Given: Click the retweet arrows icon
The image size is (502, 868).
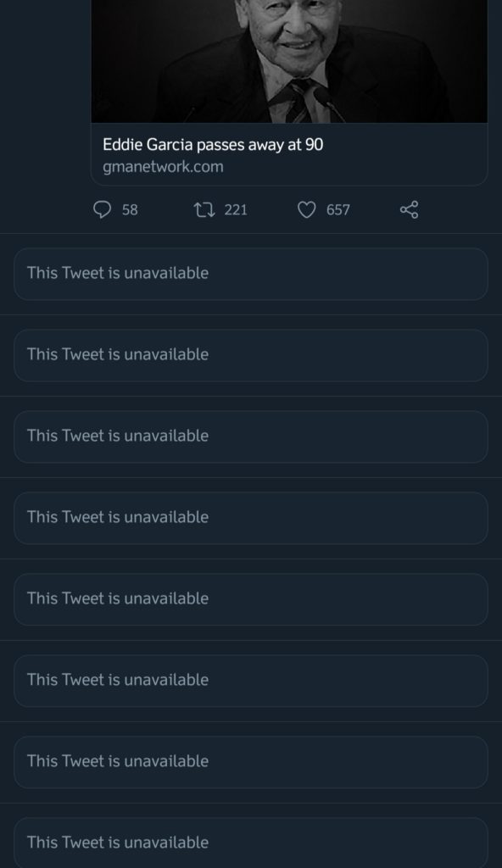Looking at the screenshot, I should (204, 210).
